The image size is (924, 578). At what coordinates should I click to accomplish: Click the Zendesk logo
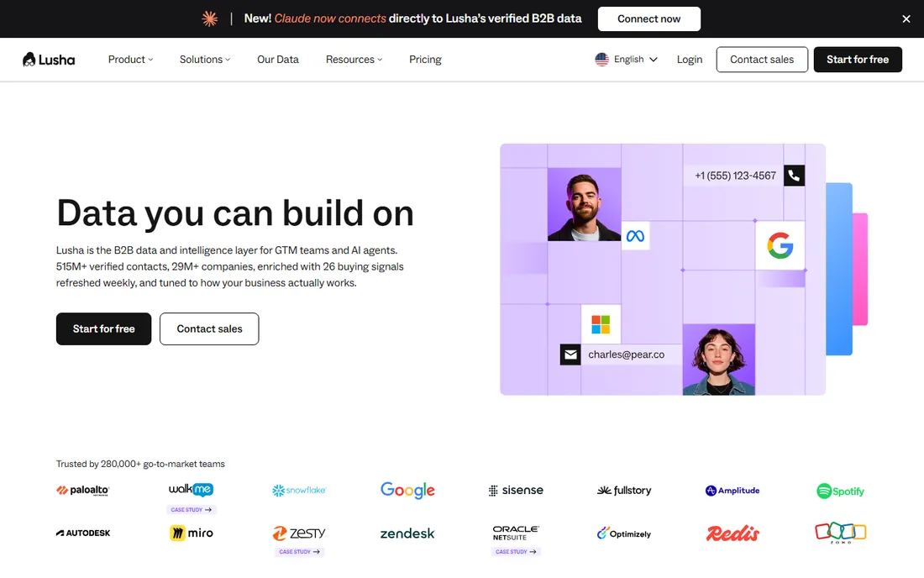tap(407, 533)
